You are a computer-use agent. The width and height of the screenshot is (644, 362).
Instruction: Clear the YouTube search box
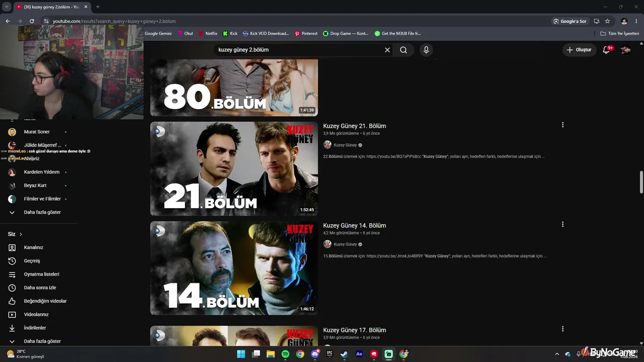(x=387, y=50)
